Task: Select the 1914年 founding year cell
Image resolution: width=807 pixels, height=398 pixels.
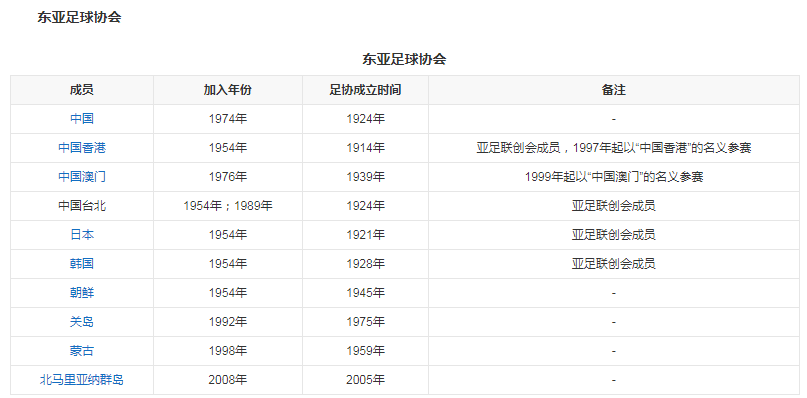Action: (365, 148)
